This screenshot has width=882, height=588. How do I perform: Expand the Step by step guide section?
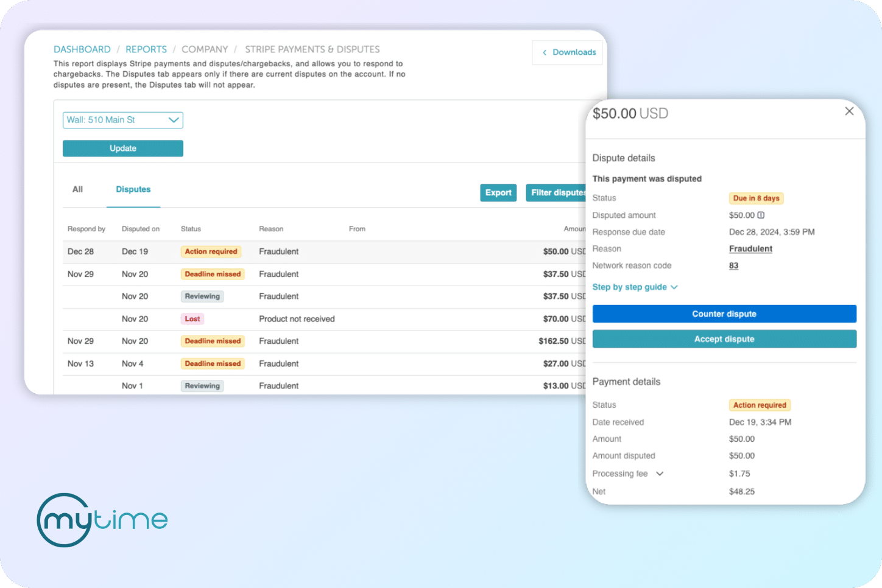[x=635, y=287]
